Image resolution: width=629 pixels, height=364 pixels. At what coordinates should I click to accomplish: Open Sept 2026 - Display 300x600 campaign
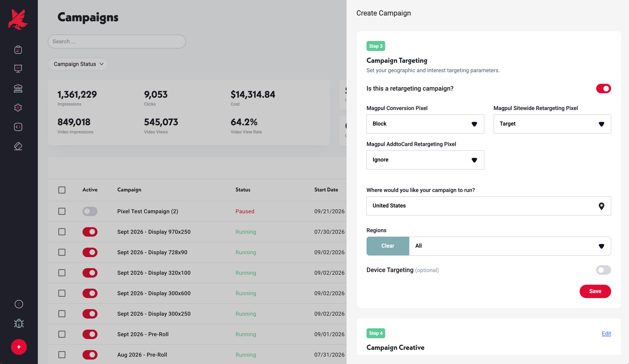(x=154, y=293)
